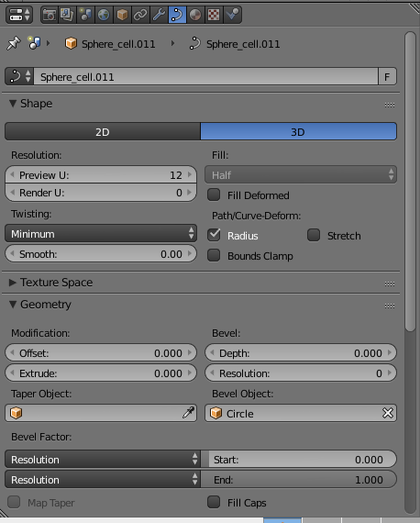The image size is (420, 523).
Task: Click the bevel factor Start slider
Action: [299, 460]
